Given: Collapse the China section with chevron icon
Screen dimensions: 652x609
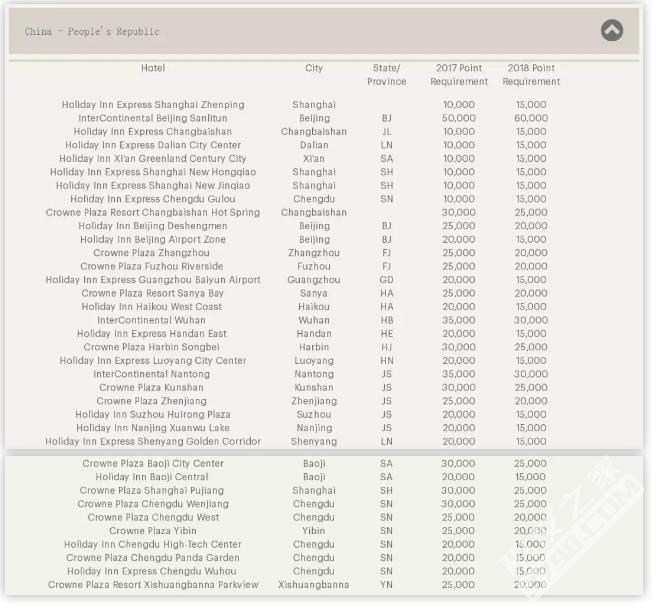Looking at the screenshot, I should 612,30.
